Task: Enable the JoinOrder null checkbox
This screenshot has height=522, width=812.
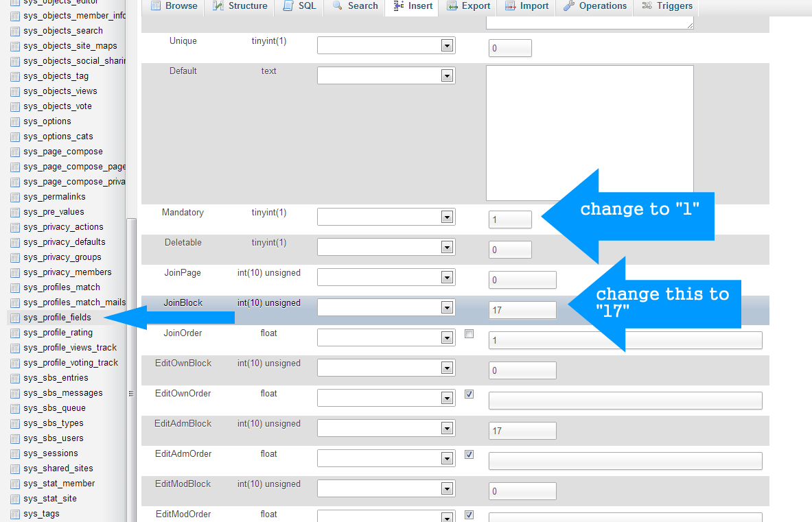Action: [469, 334]
